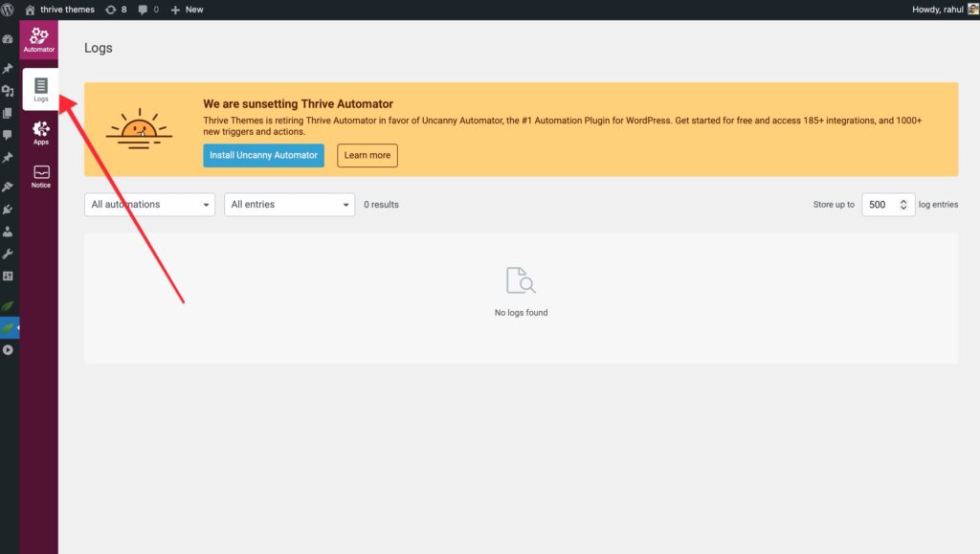Viewport: 980px width, 554px height.
Task: Open comments icon in admin bar
Action: [148, 9]
